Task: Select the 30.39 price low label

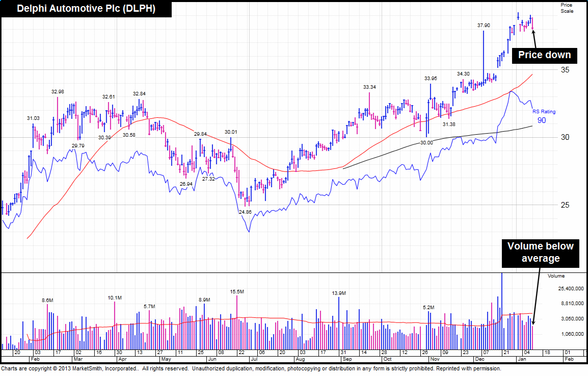Action: tap(104, 137)
